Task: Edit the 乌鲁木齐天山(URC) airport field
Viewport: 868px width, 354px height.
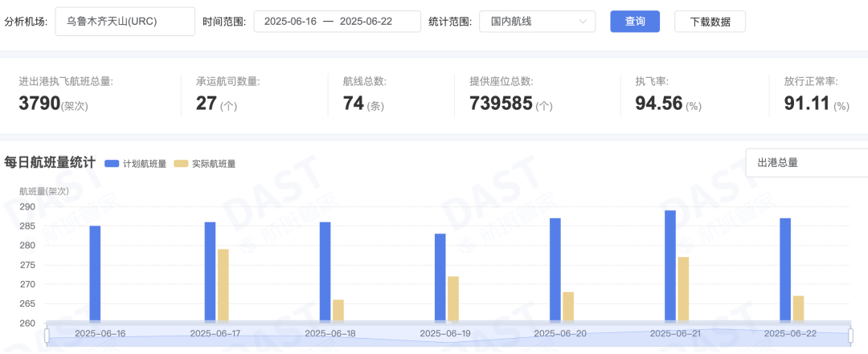Action: (x=125, y=22)
